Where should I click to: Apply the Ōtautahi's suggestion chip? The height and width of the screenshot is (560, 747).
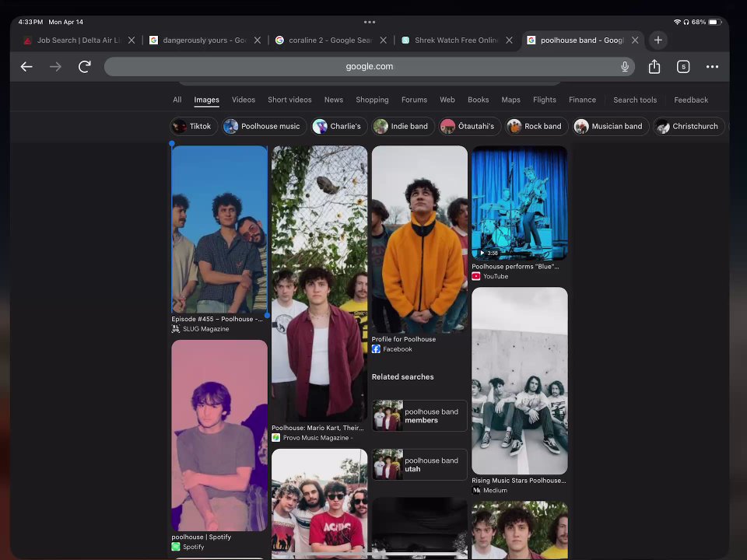469,126
